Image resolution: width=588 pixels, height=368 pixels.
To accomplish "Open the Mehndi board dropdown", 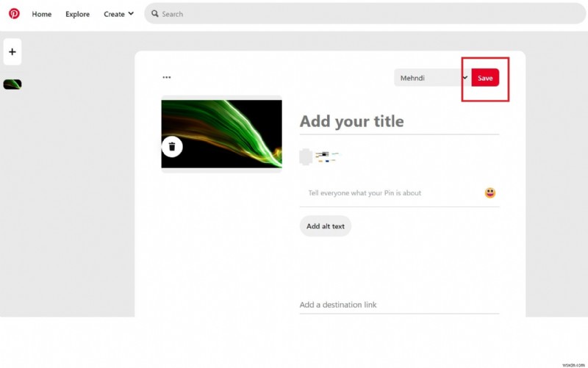I will click(432, 78).
